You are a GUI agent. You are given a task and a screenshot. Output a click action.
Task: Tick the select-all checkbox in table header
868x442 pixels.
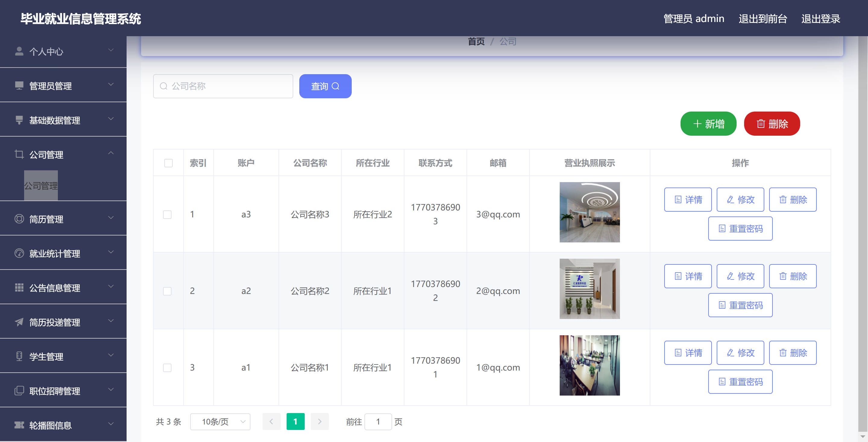168,163
